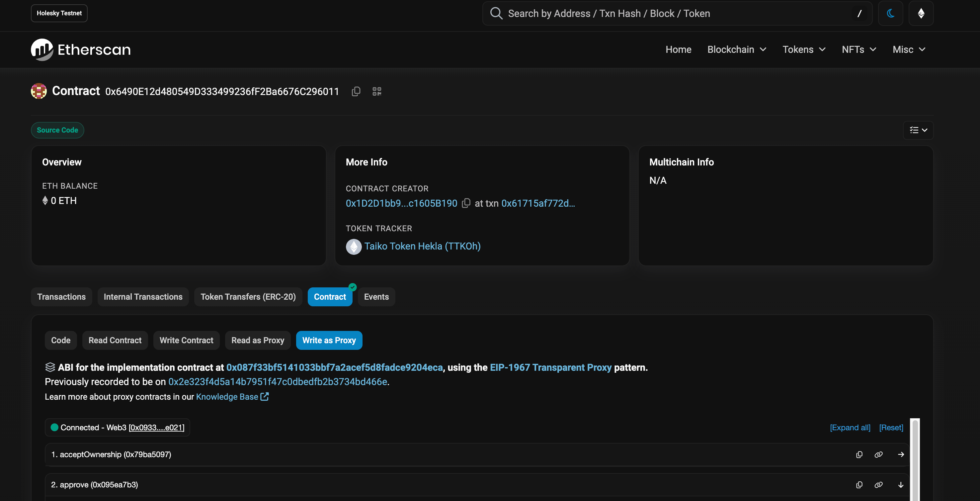
Task: Open EIP-1967 Transparent Proxy link
Action: (x=550, y=367)
